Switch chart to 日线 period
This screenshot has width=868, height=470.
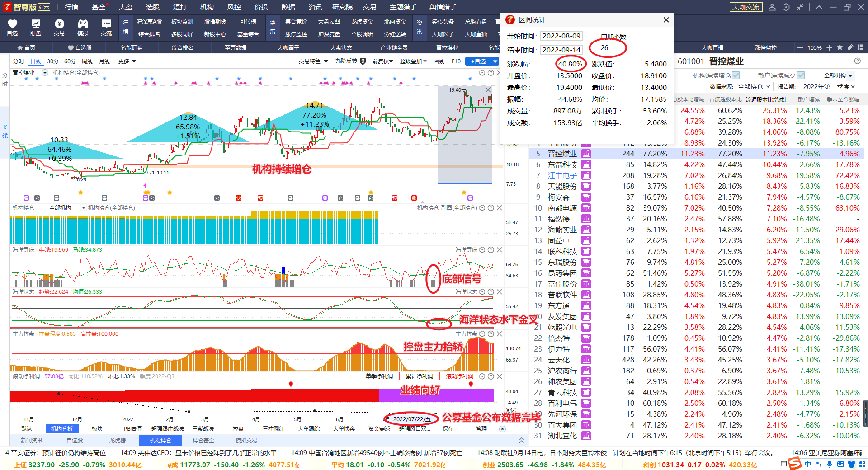[36, 61]
